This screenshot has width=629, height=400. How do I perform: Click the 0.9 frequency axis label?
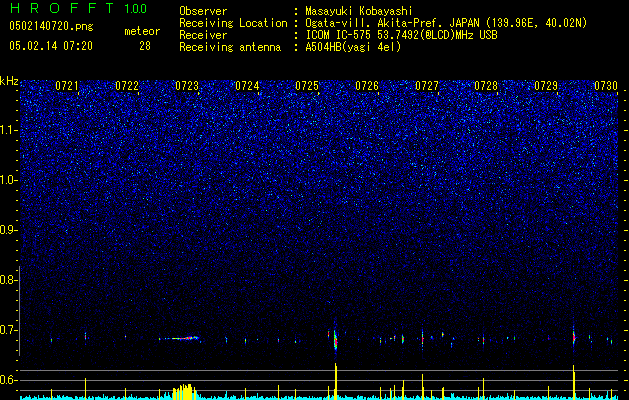click(8, 230)
